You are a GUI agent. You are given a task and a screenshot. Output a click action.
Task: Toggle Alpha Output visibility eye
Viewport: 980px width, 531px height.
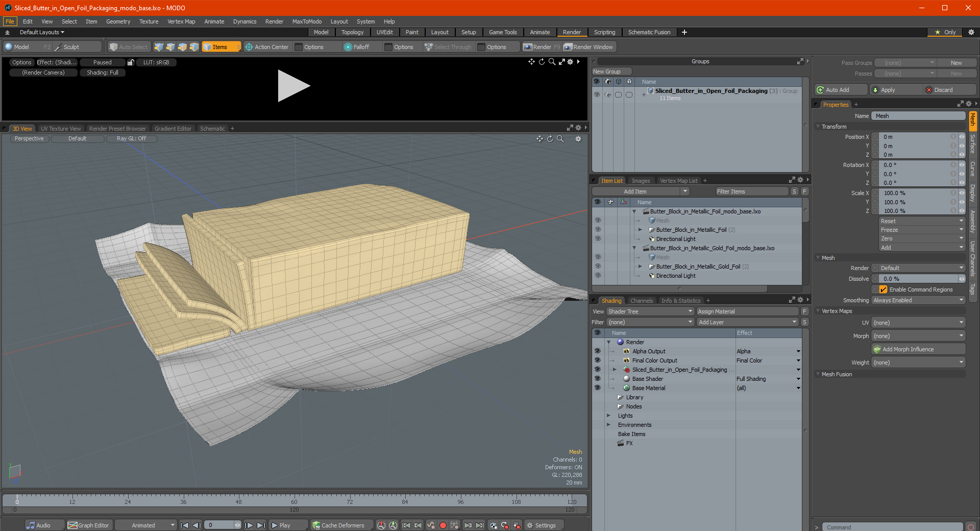pyautogui.click(x=597, y=351)
